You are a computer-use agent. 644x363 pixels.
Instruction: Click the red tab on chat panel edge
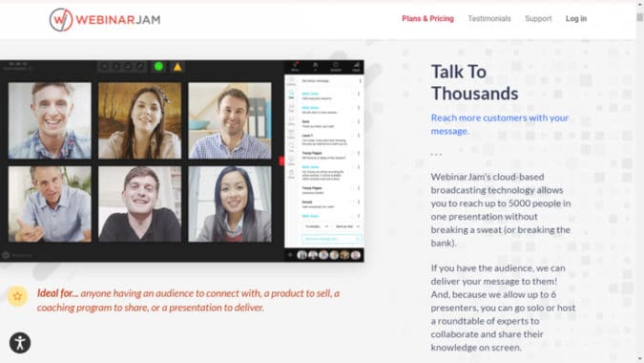coord(281,160)
